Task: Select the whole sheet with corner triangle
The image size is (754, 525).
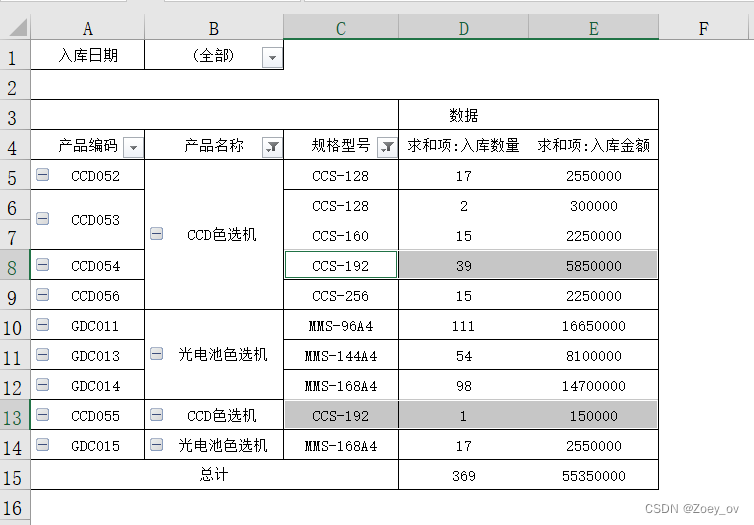Action: point(16,27)
